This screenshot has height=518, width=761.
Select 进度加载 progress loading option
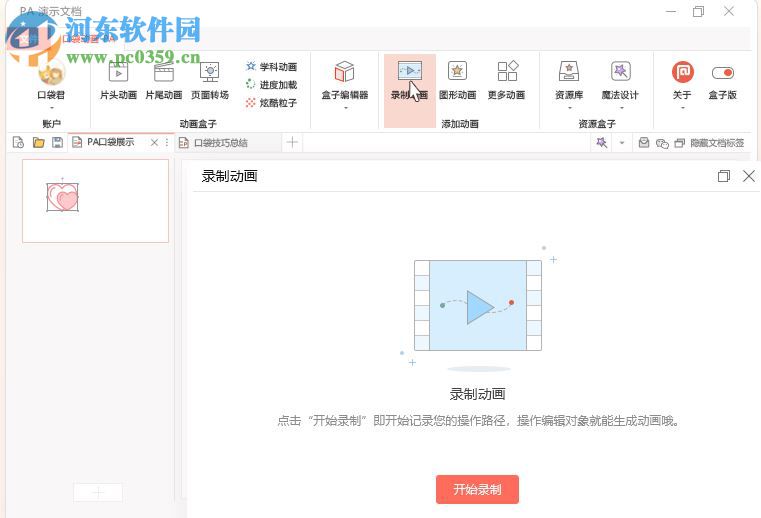271,84
